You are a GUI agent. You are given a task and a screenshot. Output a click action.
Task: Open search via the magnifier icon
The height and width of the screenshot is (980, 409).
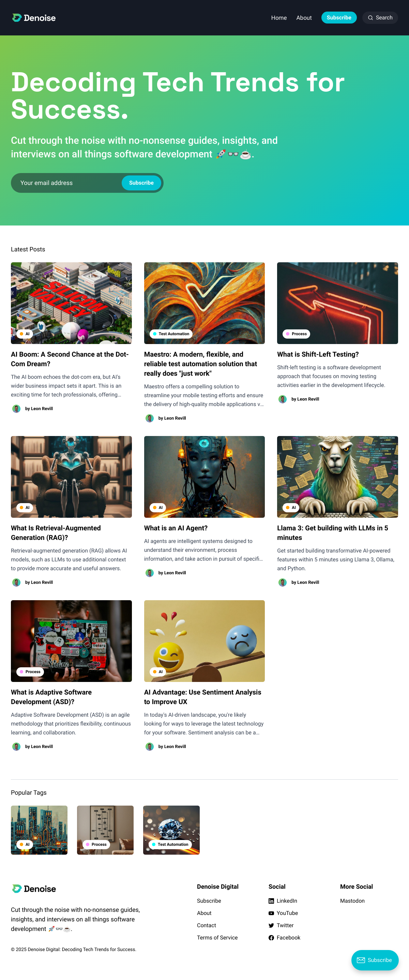pyautogui.click(x=370, y=18)
